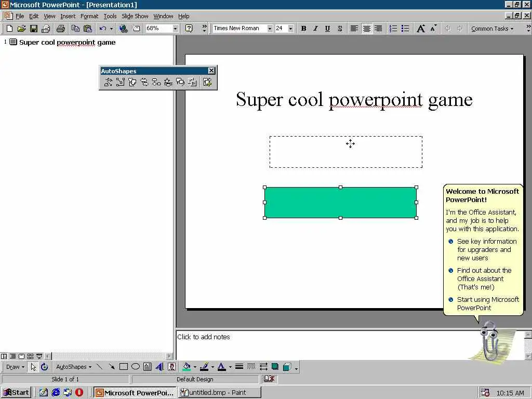The height and width of the screenshot is (399, 532).
Task: Pick Callouts category in AutoShapes palette
Action: coord(180,82)
